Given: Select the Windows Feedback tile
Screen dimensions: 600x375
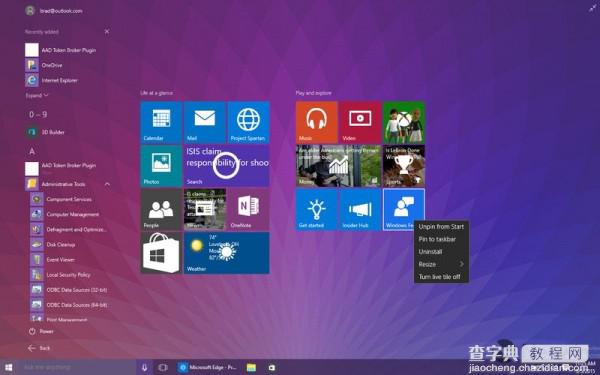Looking at the screenshot, I should click(404, 209).
